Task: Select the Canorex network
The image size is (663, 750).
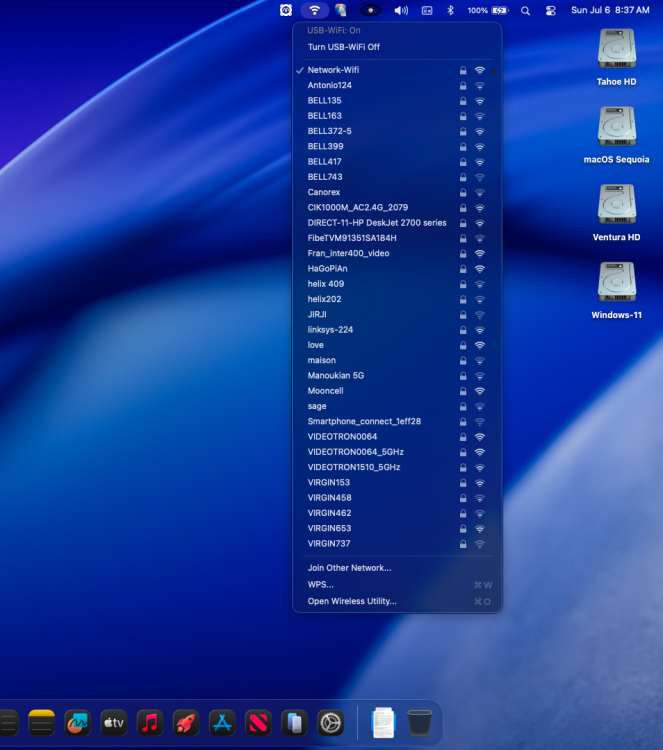Action: pos(397,192)
